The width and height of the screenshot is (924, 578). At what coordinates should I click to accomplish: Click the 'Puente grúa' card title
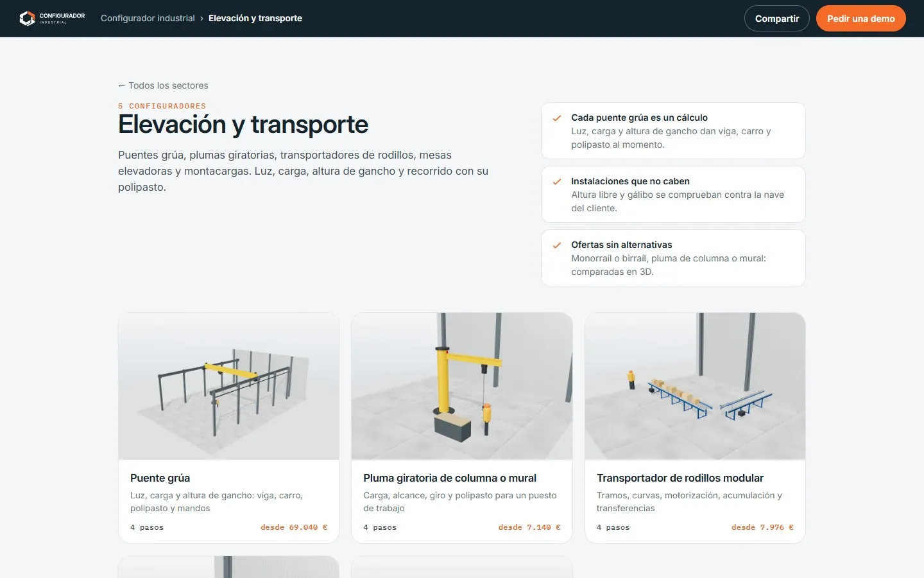160,478
